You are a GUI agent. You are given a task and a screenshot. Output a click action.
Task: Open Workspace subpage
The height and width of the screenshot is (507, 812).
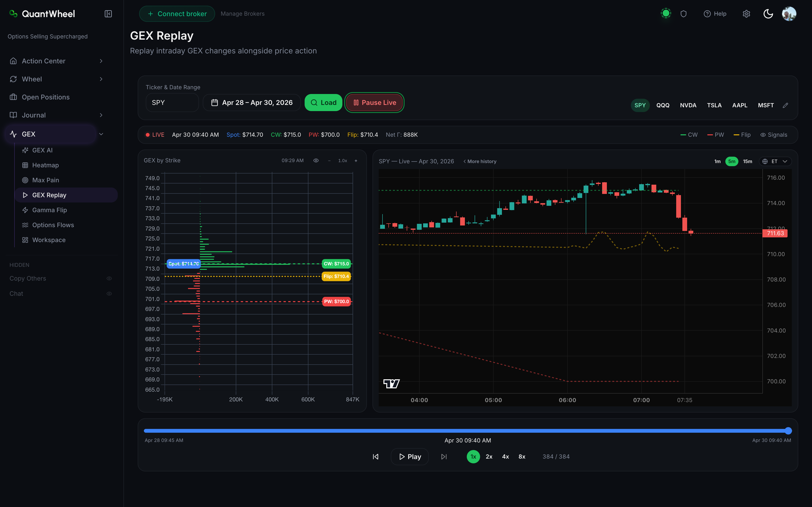point(49,240)
